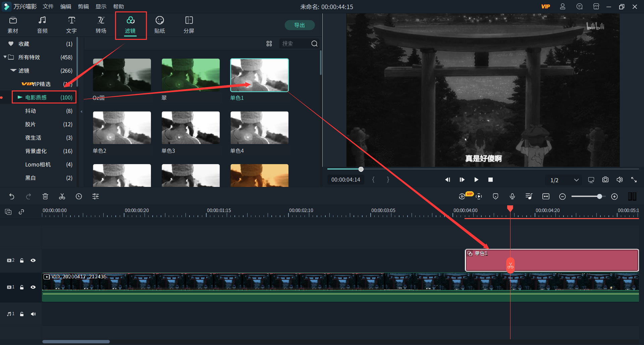Open the 素材 media tab
The image size is (644, 345).
point(13,25)
